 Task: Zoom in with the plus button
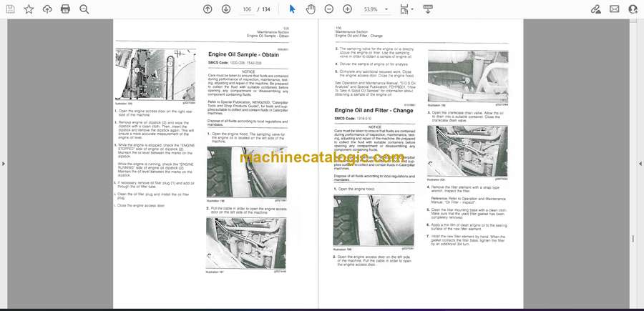348,9
